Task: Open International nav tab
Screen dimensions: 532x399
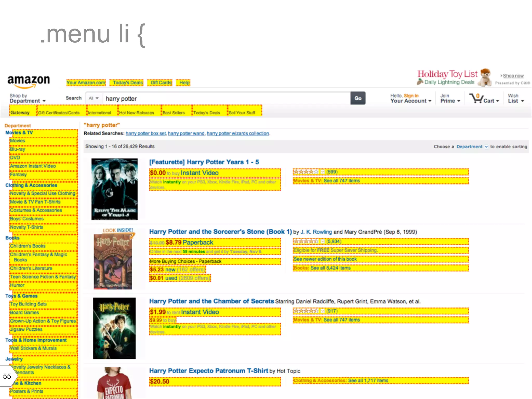Action: pyautogui.click(x=99, y=113)
